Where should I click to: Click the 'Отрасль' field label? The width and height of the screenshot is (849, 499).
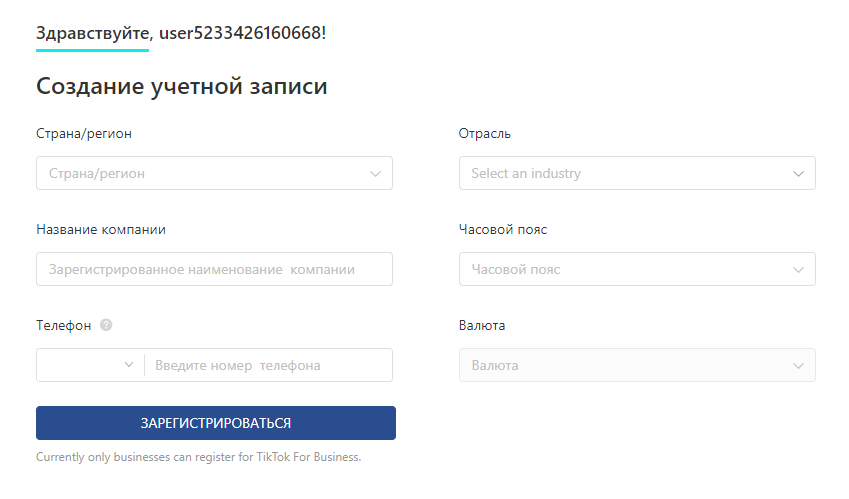(485, 133)
